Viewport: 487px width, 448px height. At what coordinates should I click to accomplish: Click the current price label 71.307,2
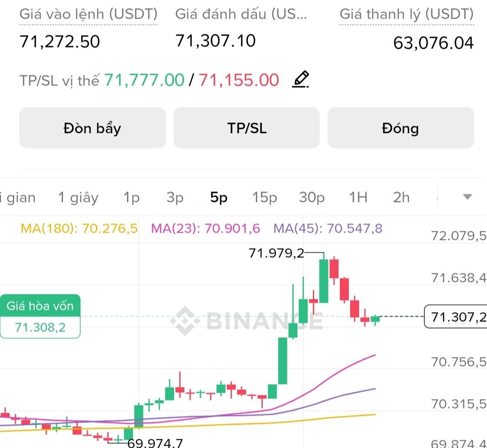click(x=455, y=316)
